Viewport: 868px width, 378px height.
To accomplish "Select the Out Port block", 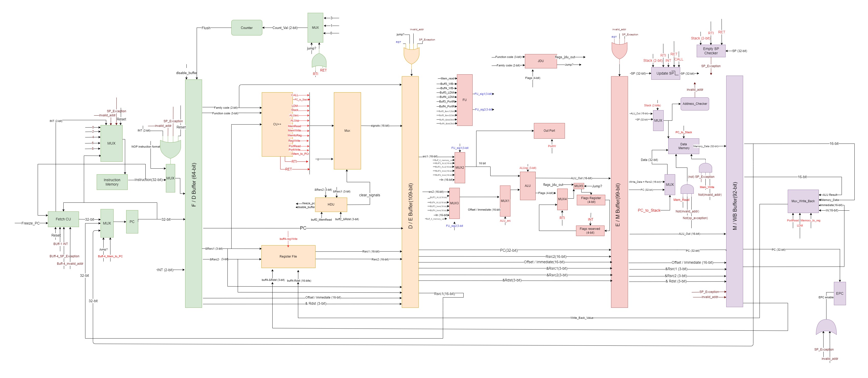I will click(x=549, y=131).
